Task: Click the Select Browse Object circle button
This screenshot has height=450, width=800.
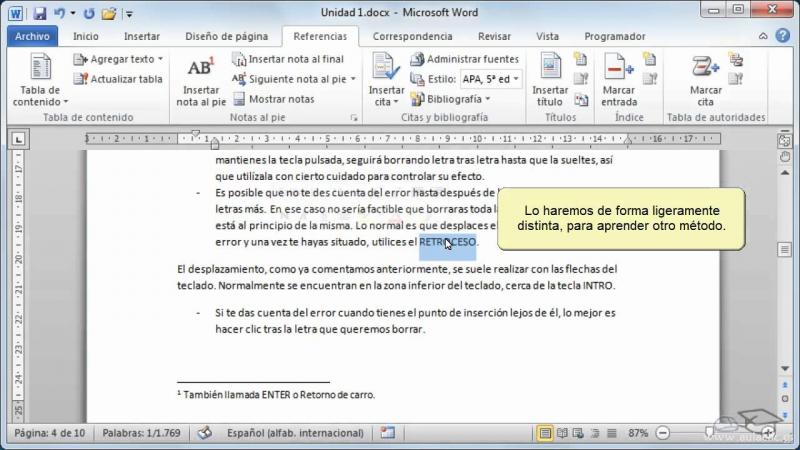Action: (x=785, y=398)
